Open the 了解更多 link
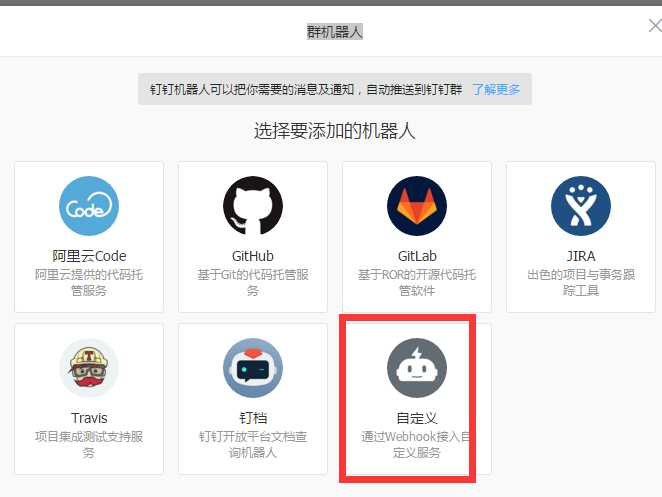This screenshot has height=497, width=662. tap(496, 90)
